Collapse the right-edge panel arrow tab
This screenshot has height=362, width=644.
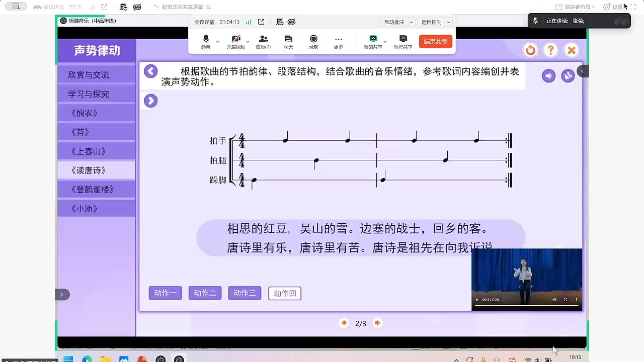point(582,71)
